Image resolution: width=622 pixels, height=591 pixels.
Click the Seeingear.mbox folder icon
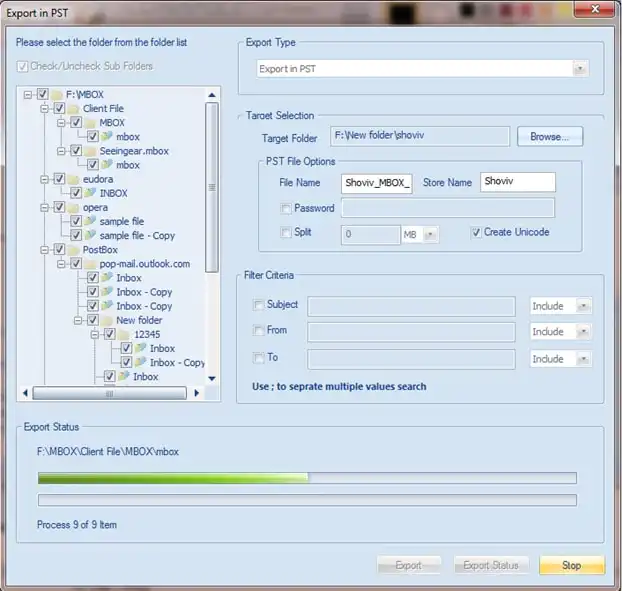(91, 151)
